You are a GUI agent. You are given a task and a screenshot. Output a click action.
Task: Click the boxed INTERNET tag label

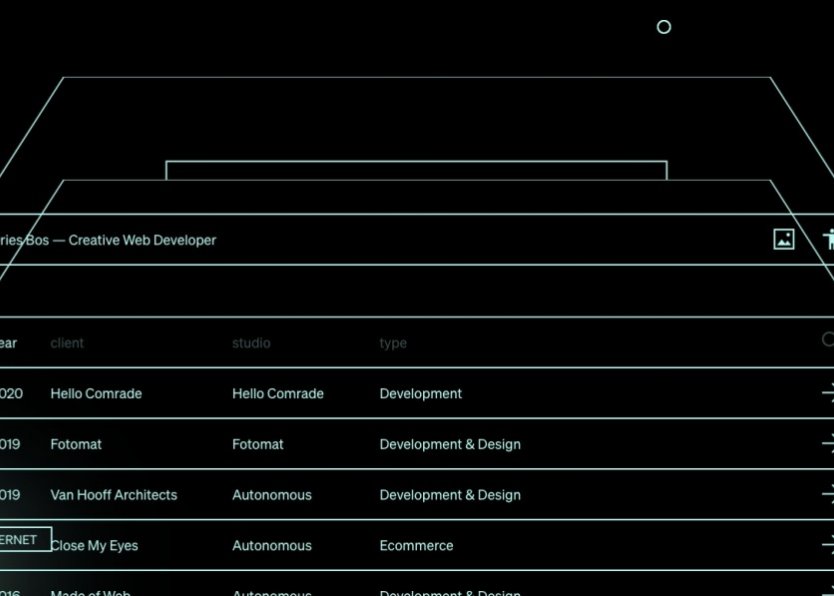point(22,540)
